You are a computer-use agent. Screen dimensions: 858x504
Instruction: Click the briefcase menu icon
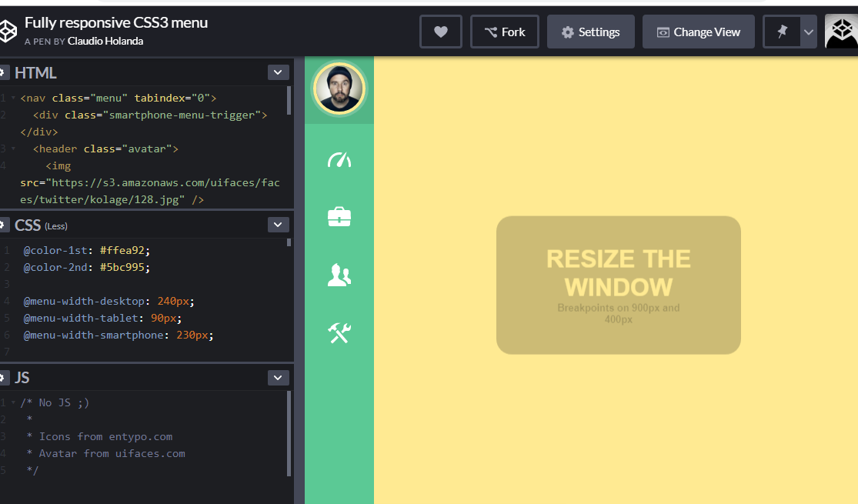click(x=339, y=217)
